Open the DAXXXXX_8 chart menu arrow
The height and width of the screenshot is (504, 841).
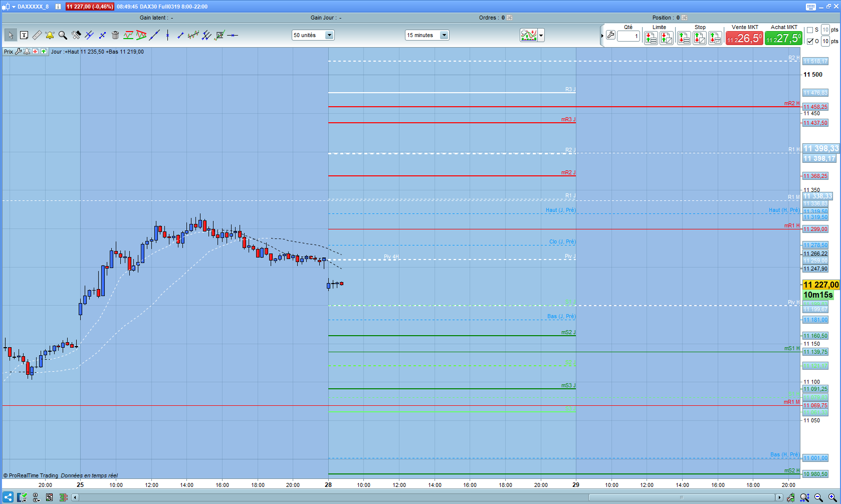pyautogui.click(x=14, y=7)
